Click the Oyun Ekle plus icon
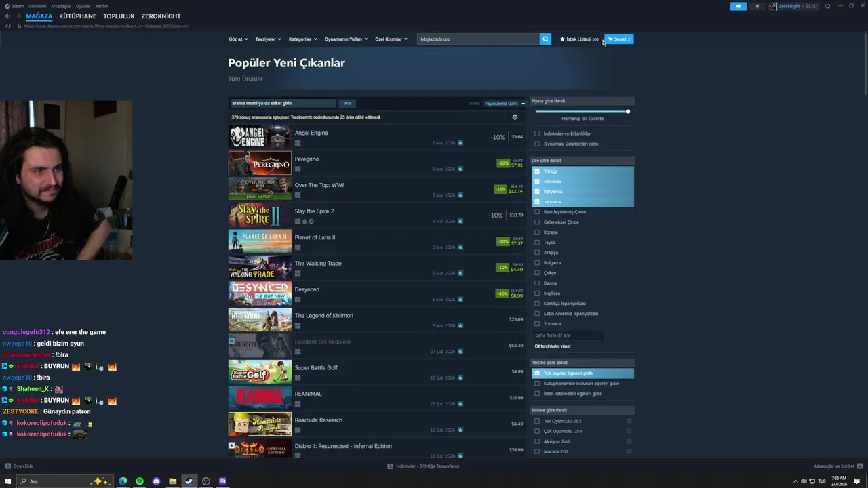 pos(8,466)
